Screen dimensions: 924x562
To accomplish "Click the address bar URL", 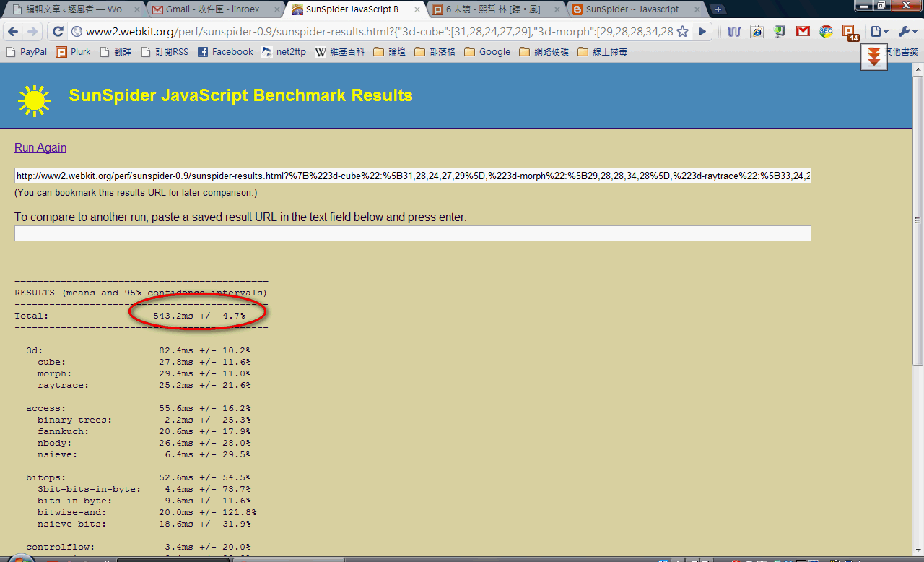I will click(379, 32).
